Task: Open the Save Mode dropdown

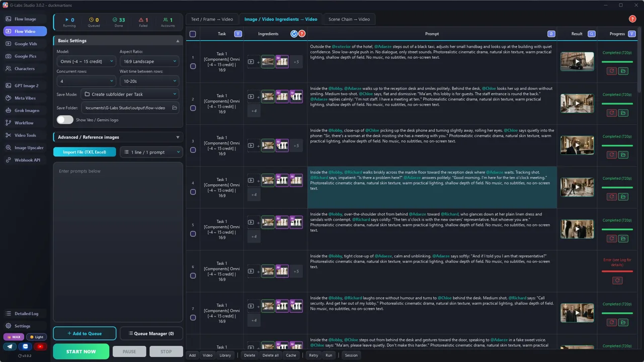Action: tap(130, 94)
